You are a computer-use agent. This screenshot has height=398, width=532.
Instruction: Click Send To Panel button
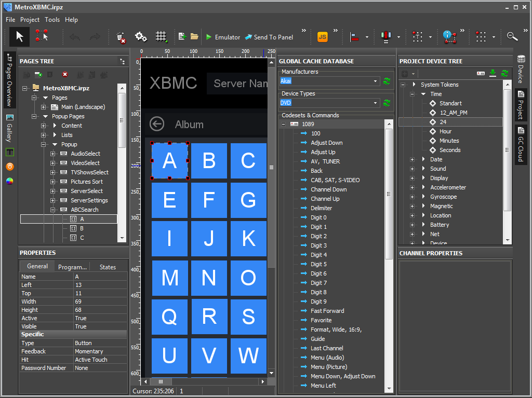[x=269, y=37]
